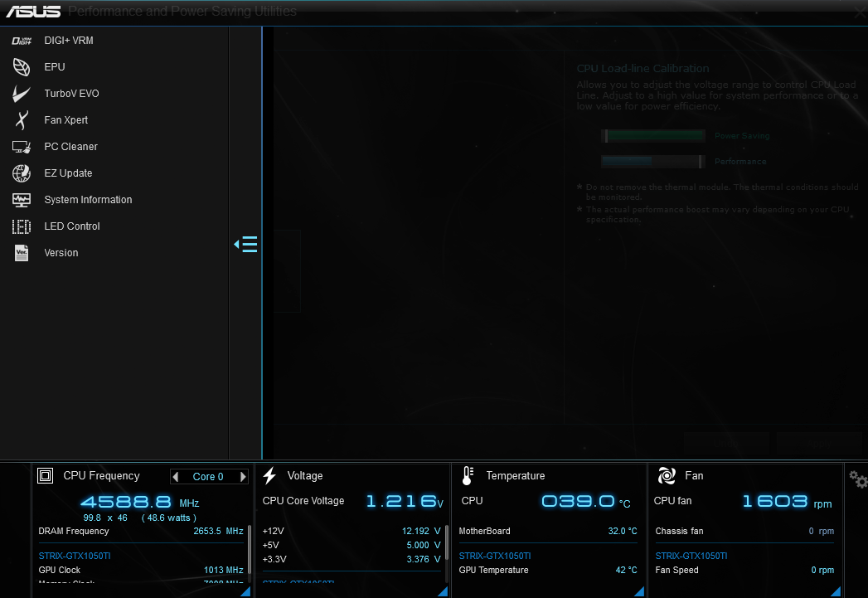This screenshot has height=598, width=868.
Task: Click the EZ Update globe icon
Action: [22, 173]
